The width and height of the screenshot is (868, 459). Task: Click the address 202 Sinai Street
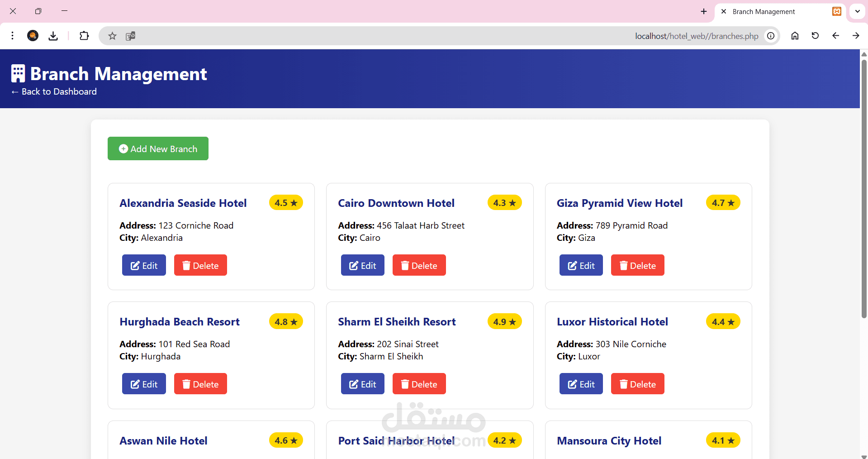(x=408, y=344)
